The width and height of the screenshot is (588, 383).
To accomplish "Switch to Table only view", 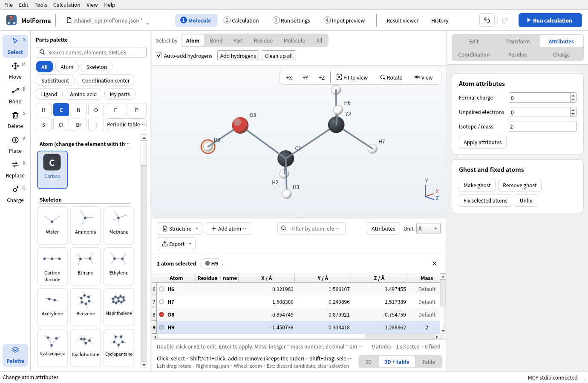I will tap(429, 362).
